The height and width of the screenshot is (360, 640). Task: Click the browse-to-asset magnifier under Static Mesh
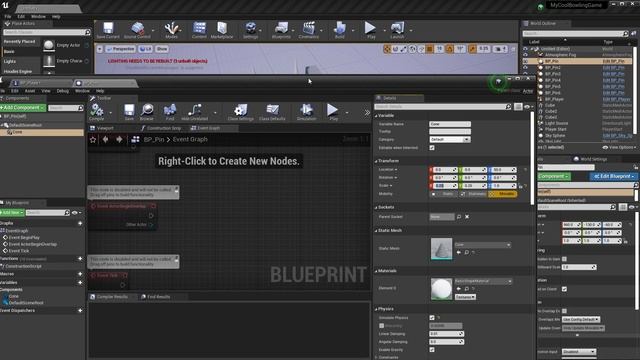pos(467,253)
